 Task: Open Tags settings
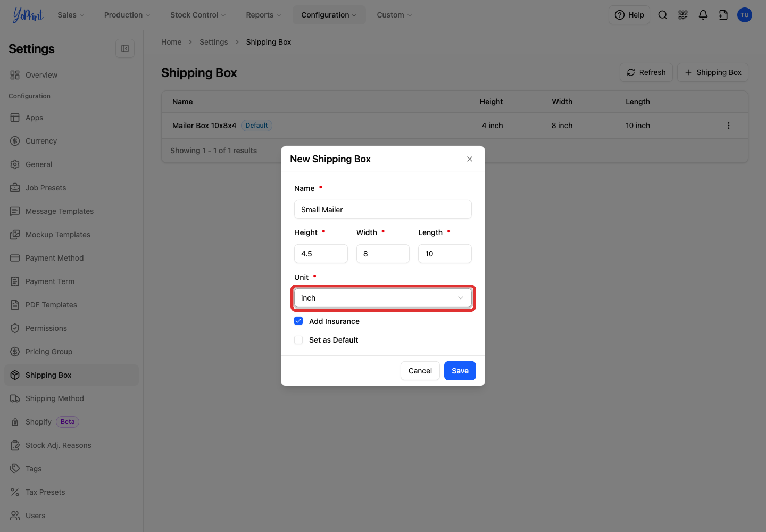(x=71, y=469)
